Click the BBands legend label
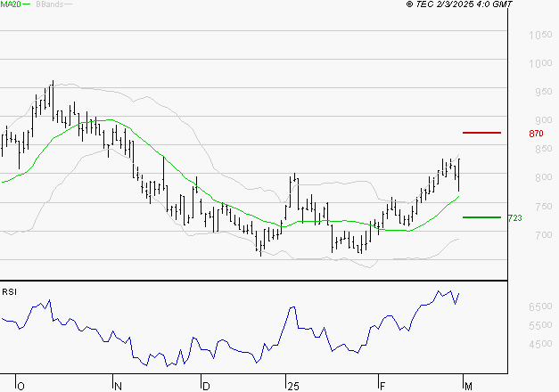This screenshot has width=559, height=392. (x=49, y=4)
